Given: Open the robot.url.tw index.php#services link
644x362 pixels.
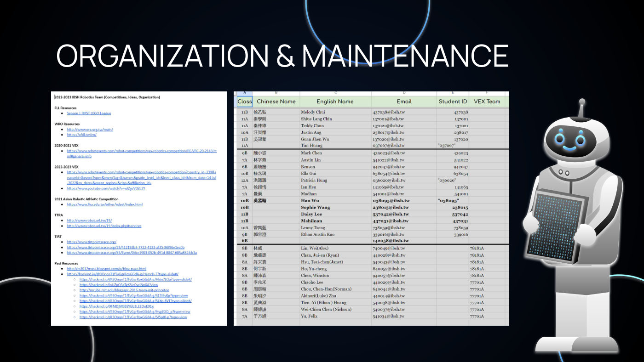Looking at the screenshot, I should point(104,226).
